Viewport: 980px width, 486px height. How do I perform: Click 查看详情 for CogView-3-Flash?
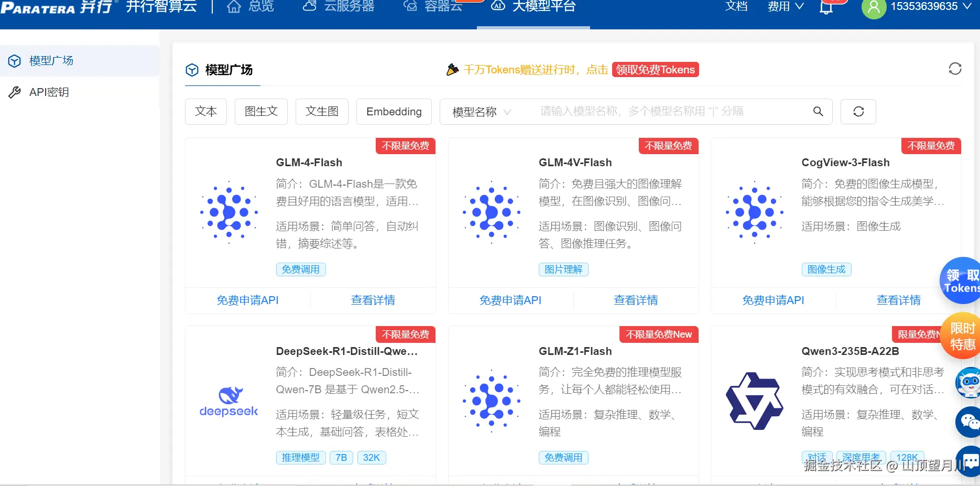(x=899, y=300)
